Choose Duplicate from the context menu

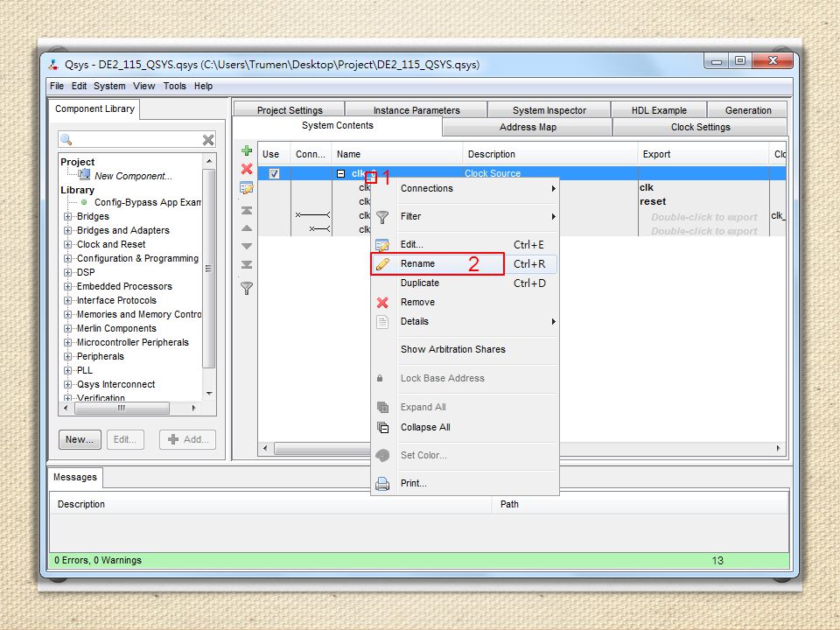tap(465, 283)
